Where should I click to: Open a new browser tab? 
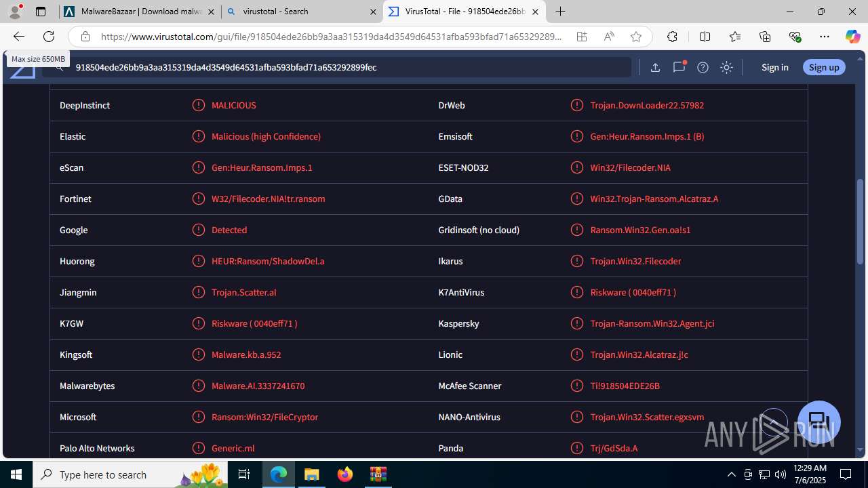[560, 12]
